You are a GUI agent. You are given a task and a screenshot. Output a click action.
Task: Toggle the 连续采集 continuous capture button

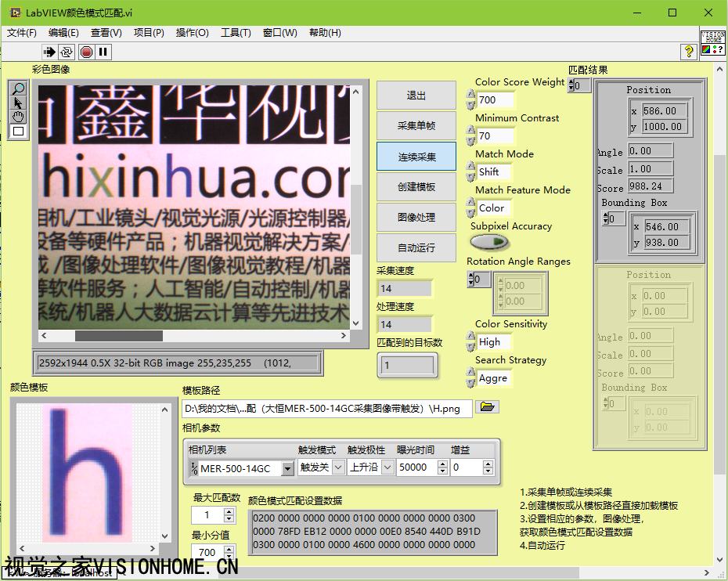point(416,157)
